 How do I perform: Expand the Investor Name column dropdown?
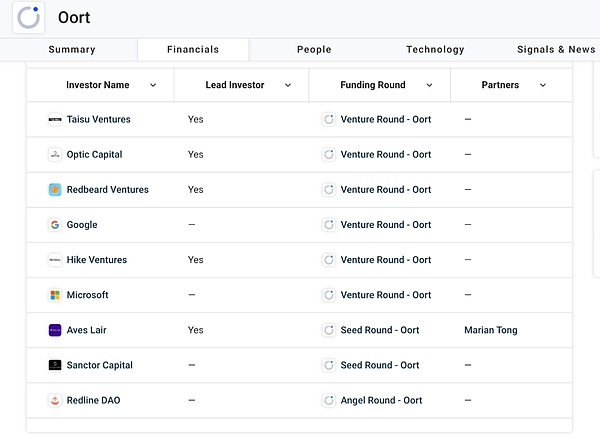pos(153,86)
